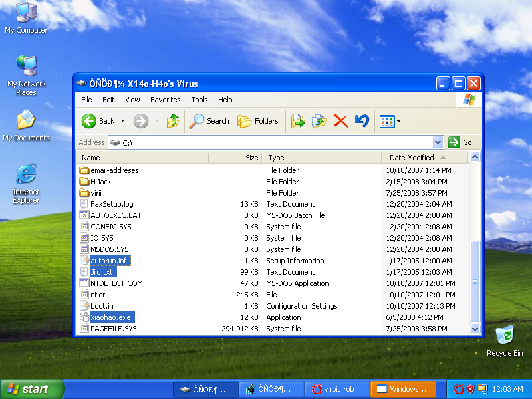Open the Help menu
The image size is (532, 399).
coord(225,100)
